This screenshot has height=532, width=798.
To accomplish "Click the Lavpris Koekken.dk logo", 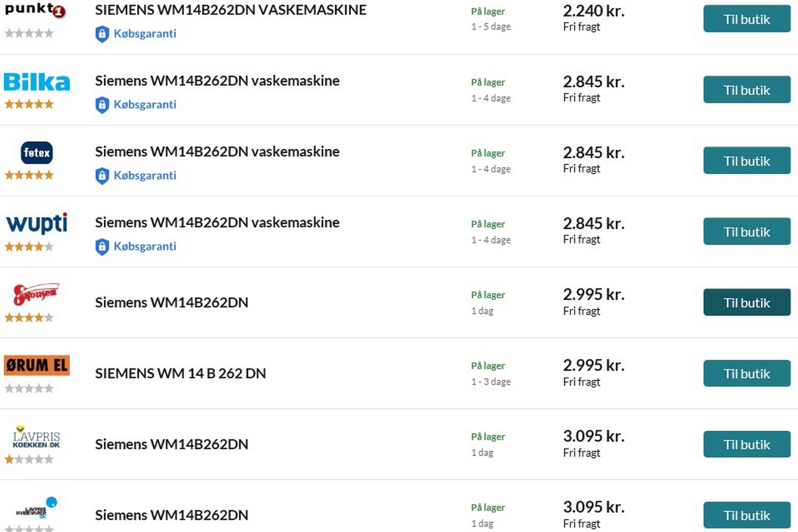I will (x=36, y=438).
